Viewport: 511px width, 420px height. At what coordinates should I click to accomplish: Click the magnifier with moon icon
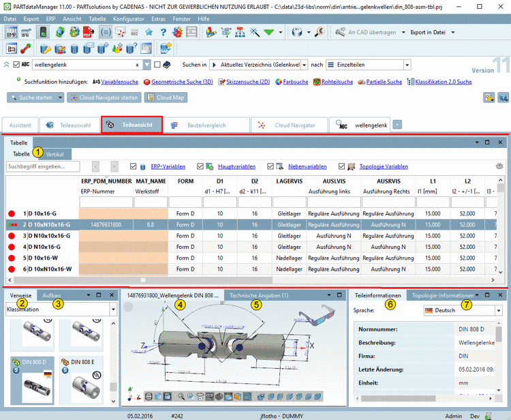point(320,32)
